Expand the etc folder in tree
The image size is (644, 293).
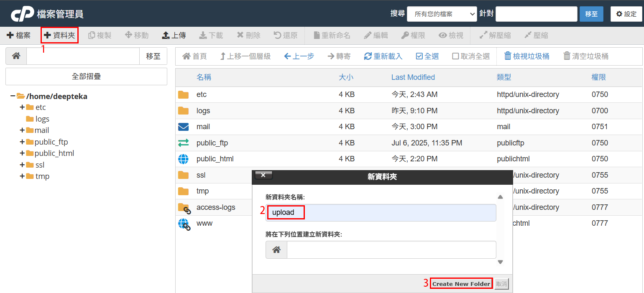pyautogui.click(x=22, y=107)
